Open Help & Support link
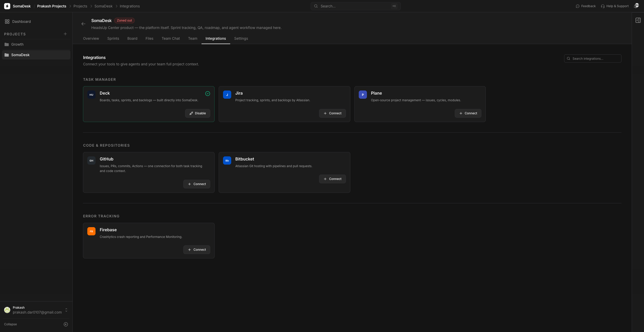This screenshot has height=332, width=644. click(615, 6)
